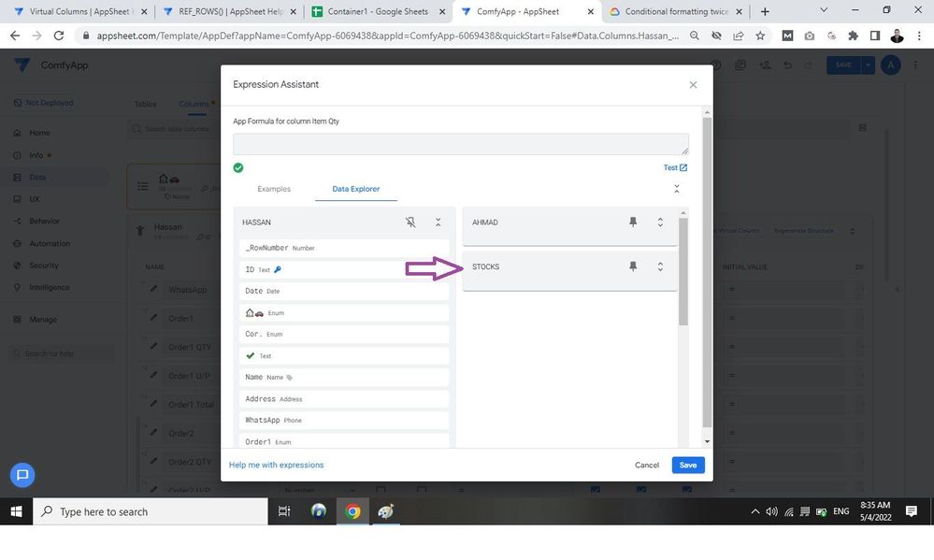Pin the AHMAD table
The image size is (934, 560).
click(x=633, y=222)
